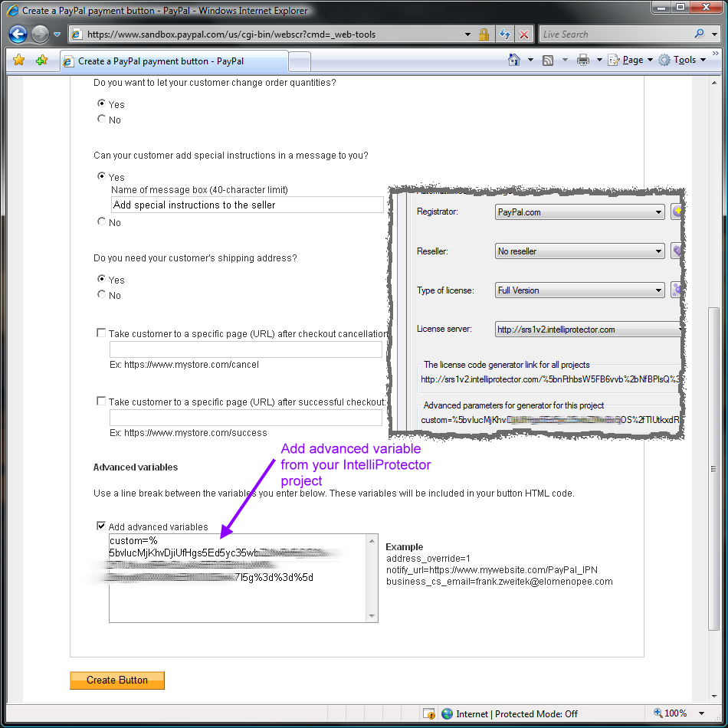This screenshot has width=728, height=728.
Task: Expand the address bar autocomplete dropdown arrow
Action: [x=467, y=34]
